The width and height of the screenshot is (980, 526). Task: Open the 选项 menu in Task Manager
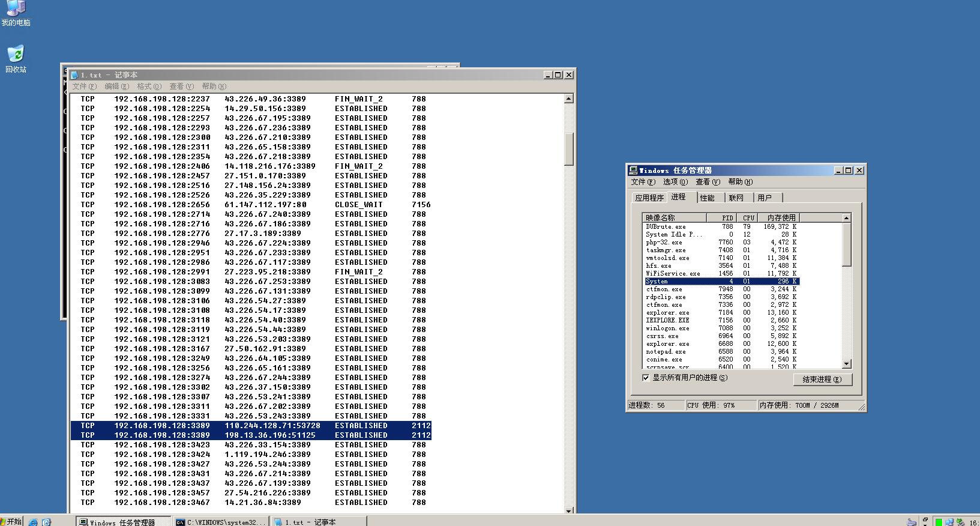point(675,182)
